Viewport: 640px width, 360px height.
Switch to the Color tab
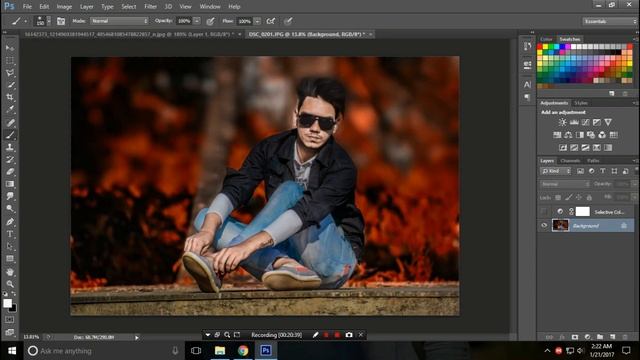click(546, 39)
